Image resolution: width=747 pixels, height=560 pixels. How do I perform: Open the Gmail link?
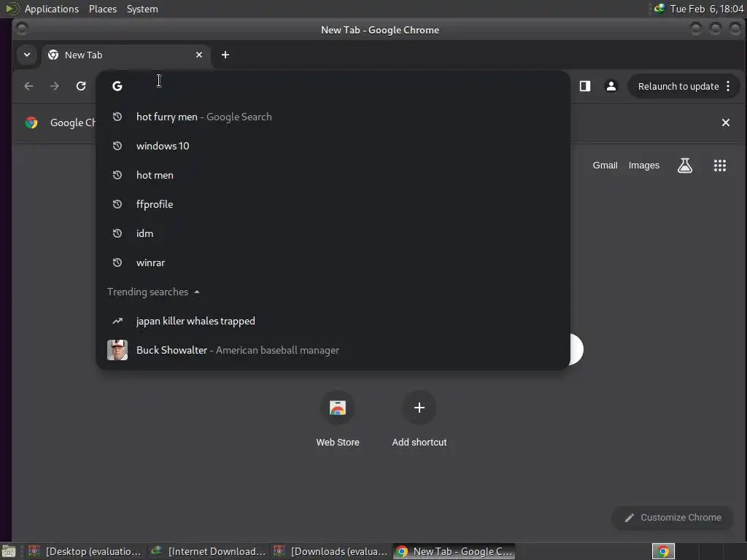[x=605, y=166]
